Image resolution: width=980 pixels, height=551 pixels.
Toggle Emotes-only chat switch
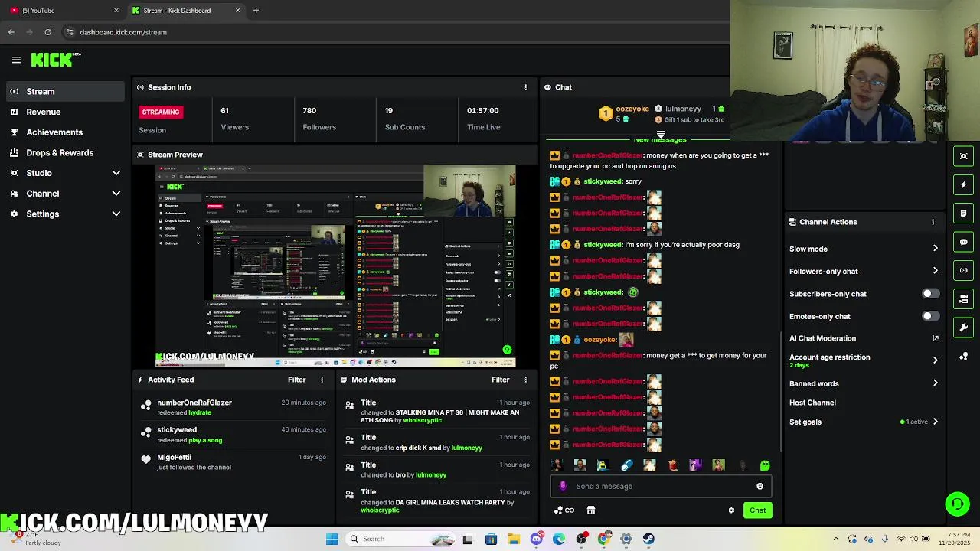point(930,316)
